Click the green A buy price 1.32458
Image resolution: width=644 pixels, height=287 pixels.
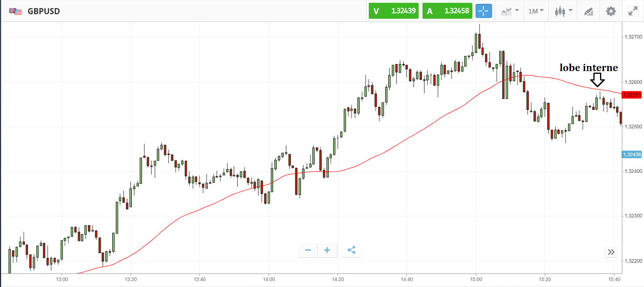pos(447,11)
